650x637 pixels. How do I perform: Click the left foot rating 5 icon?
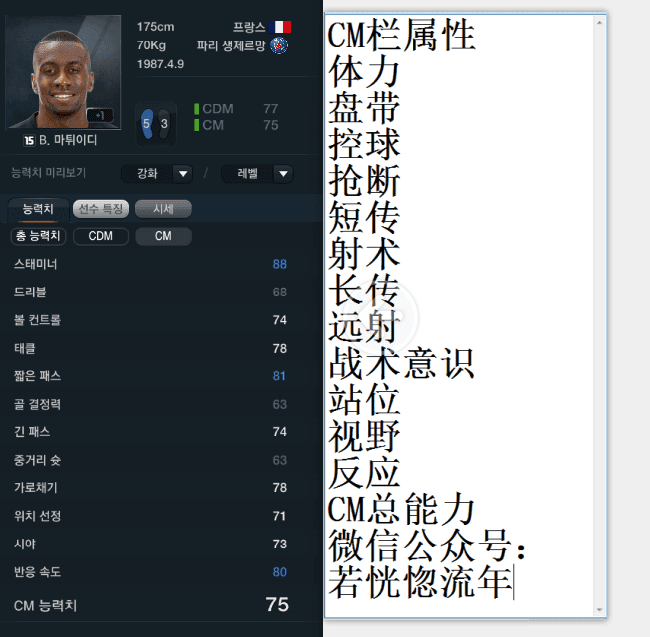[147, 123]
